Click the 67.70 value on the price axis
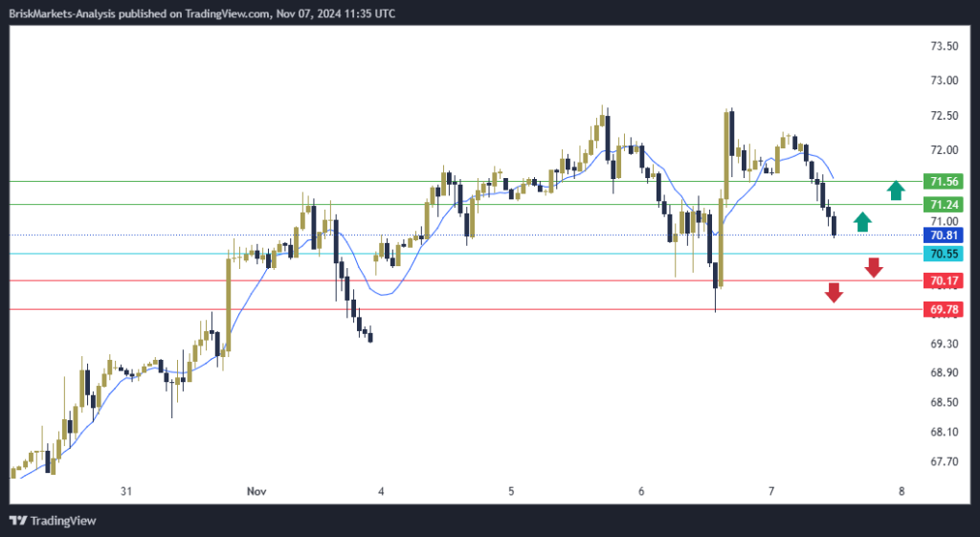The width and height of the screenshot is (980, 537). (x=944, y=461)
